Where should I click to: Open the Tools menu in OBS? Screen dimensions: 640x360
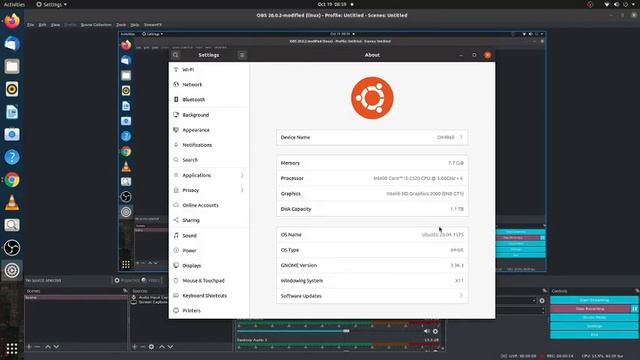(121, 25)
